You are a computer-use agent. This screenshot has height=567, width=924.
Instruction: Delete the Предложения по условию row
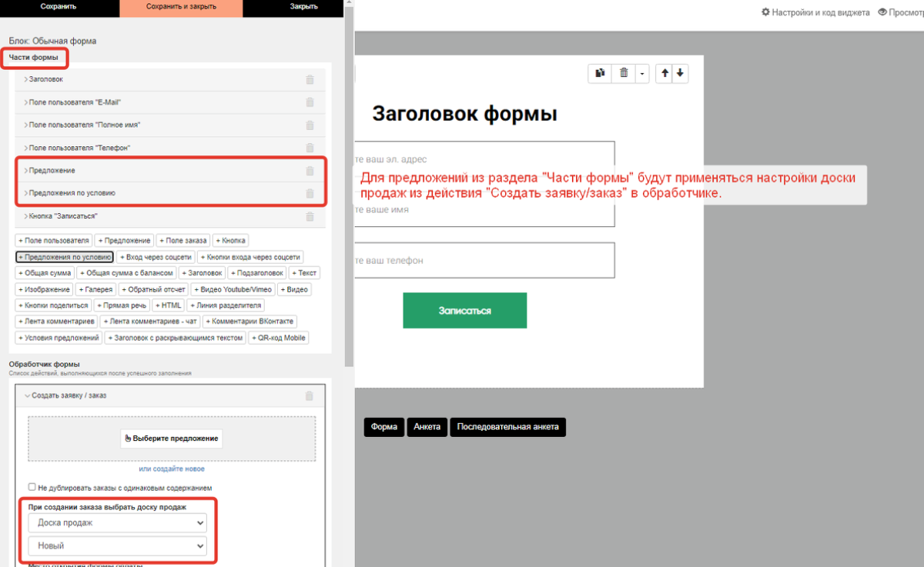tap(310, 193)
